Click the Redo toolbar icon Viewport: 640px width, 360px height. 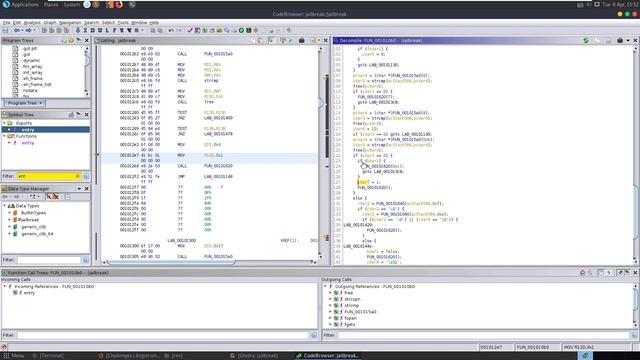coord(178,31)
